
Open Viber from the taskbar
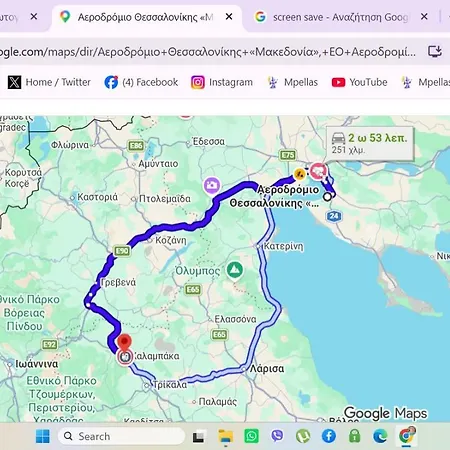(x=277, y=436)
